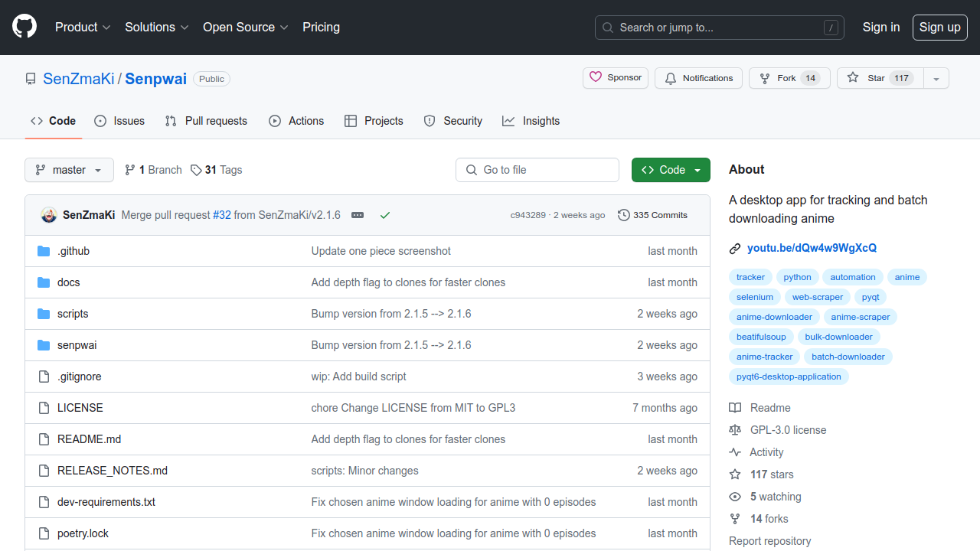Open the SenZmaKi owner profile link
The width and height of the screenshot is (980, 551).
[79, 79]
